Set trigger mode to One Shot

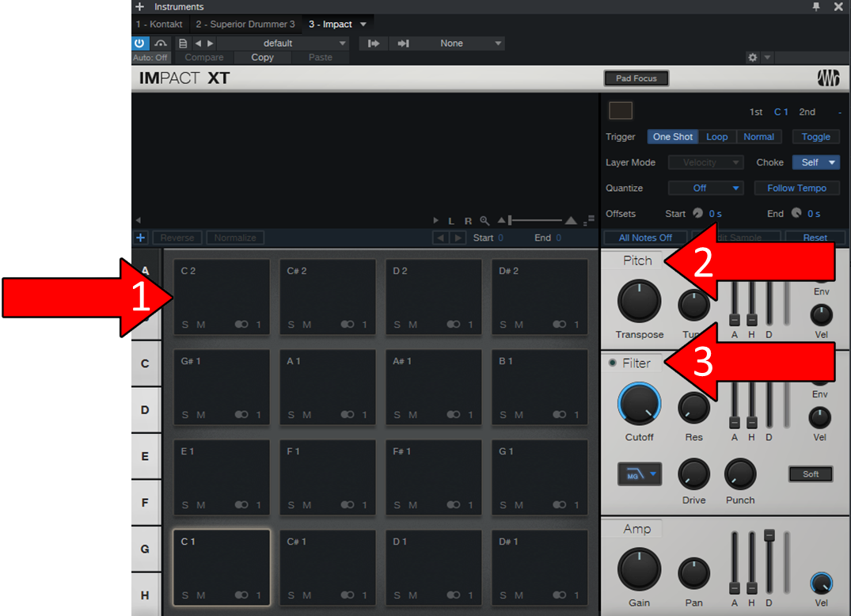click(672, 137)
